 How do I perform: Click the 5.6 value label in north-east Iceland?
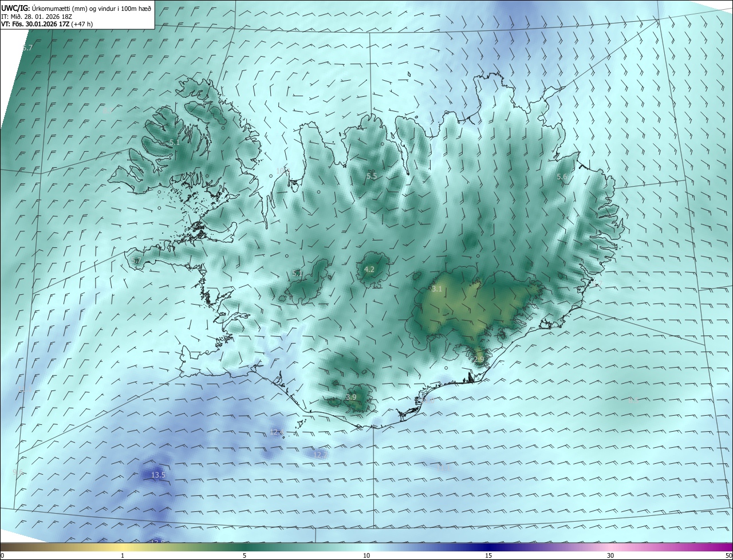point(562,177)
